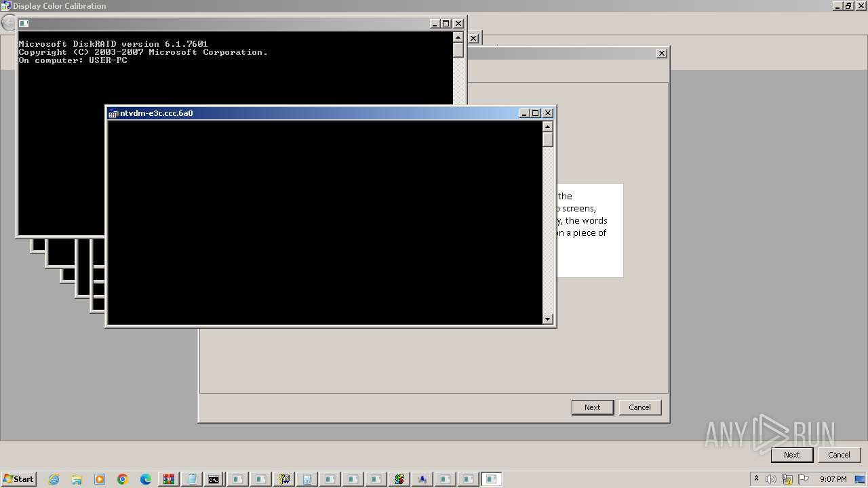Click the 9:07 PM clock
This screenshot has width=868, height=488.
833,479
